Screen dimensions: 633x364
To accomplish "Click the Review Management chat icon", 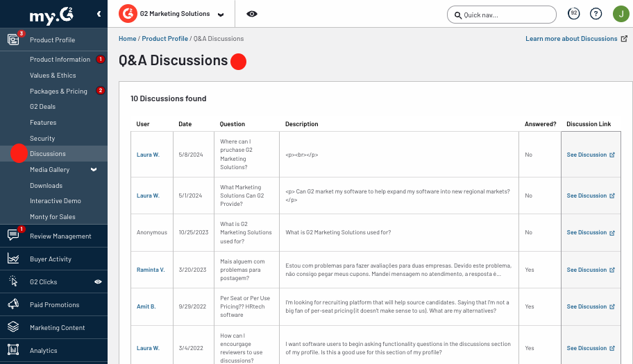I will coord(13,234).
